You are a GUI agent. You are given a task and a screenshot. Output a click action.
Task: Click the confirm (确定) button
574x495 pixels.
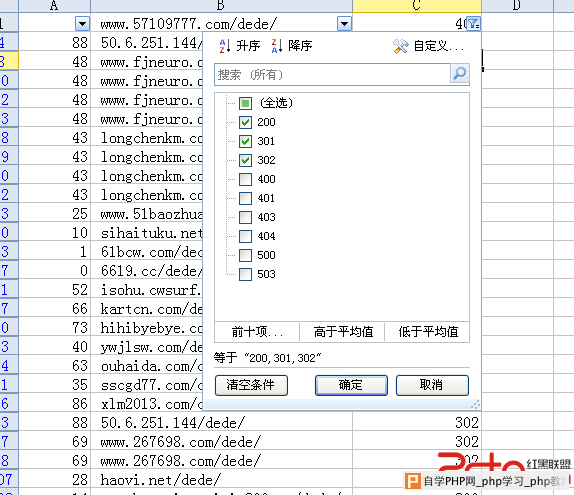(x=351, y=385)
